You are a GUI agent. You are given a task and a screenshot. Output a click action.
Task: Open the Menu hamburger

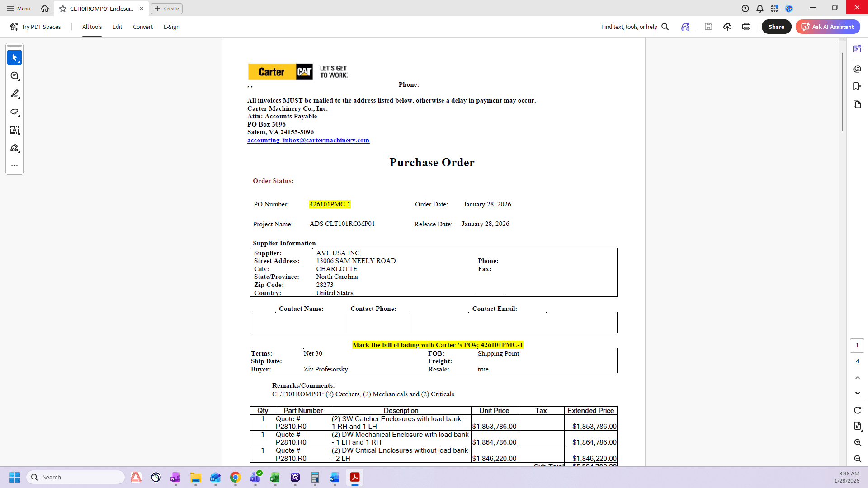19,9
